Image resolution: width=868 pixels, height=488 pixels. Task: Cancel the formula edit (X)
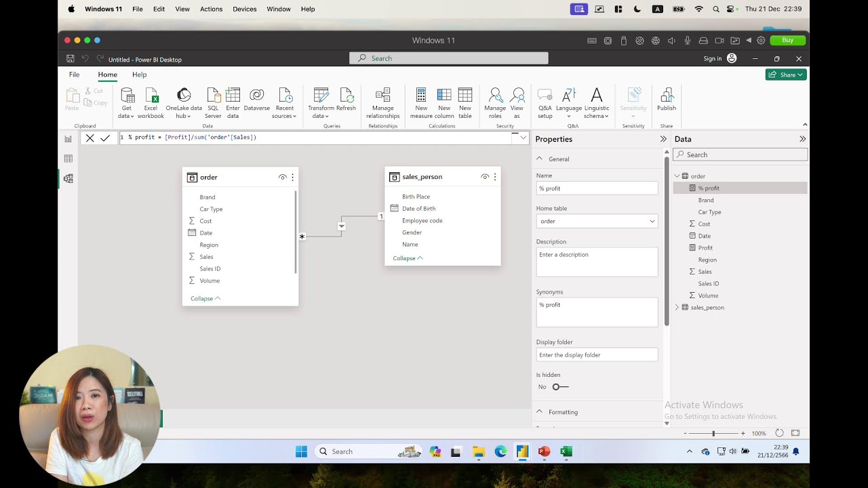click(x=90, y=138)
